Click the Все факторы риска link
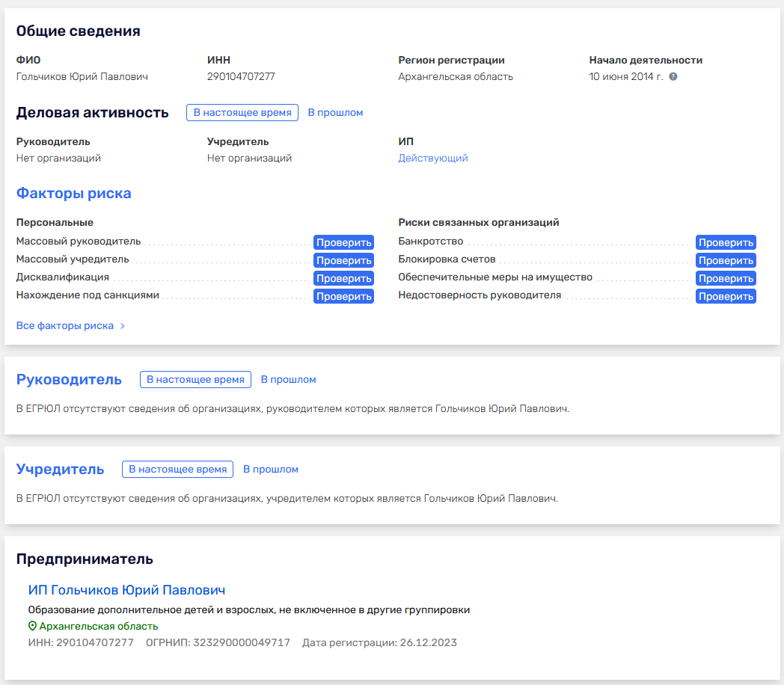Screen dimensions: 784x685 click(65, 325)
